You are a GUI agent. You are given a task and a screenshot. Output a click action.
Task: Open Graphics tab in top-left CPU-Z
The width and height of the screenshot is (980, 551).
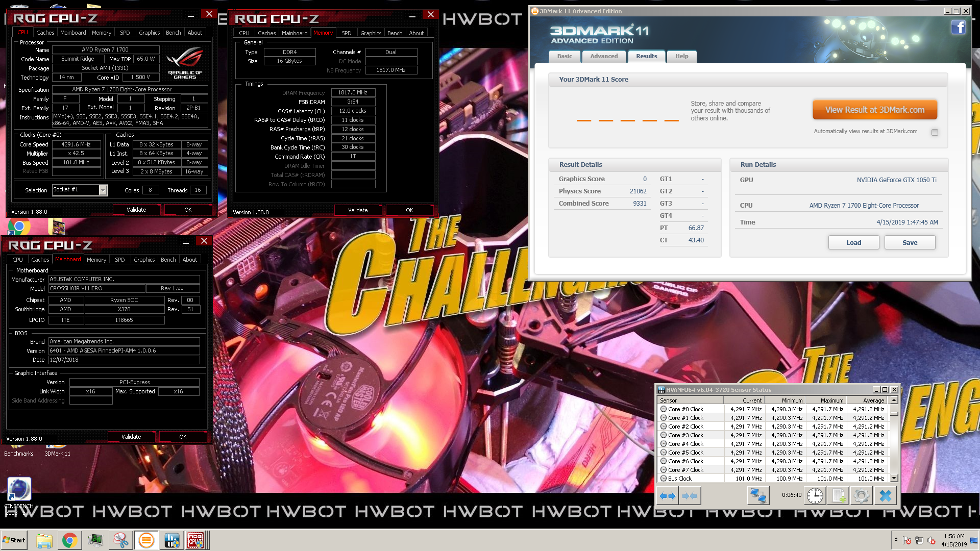(150, 33)
